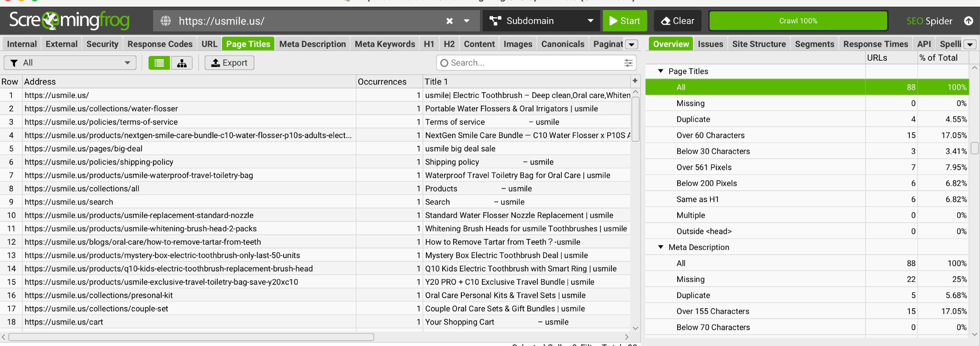
Task: Select Over 155 Characters filter
Action: [x=807, y=311]
